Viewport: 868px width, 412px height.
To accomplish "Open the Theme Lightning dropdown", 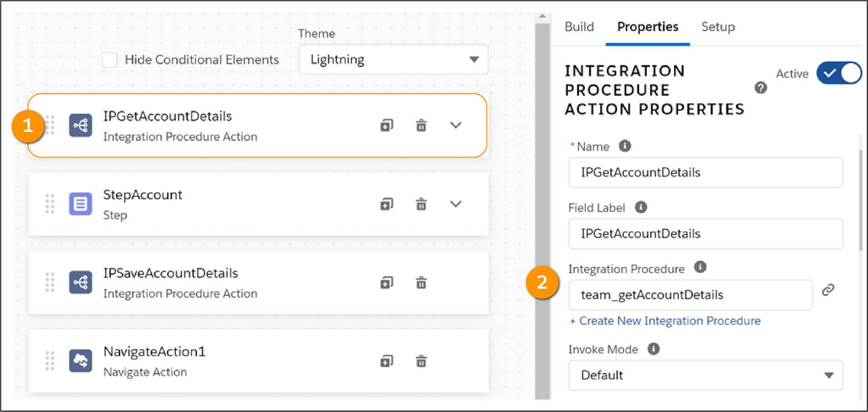I will point(393,60).
